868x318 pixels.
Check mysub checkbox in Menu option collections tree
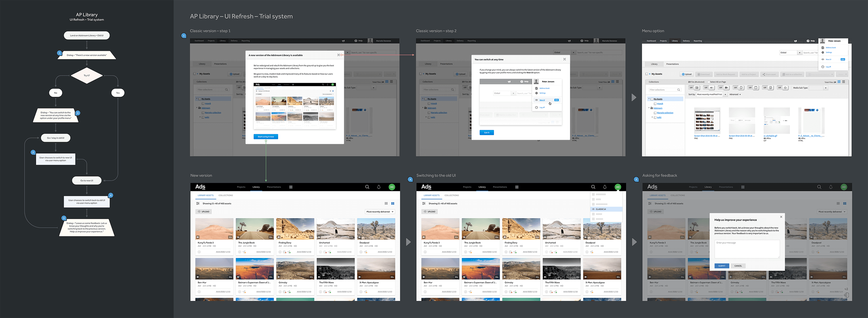(x=656, y=104)
